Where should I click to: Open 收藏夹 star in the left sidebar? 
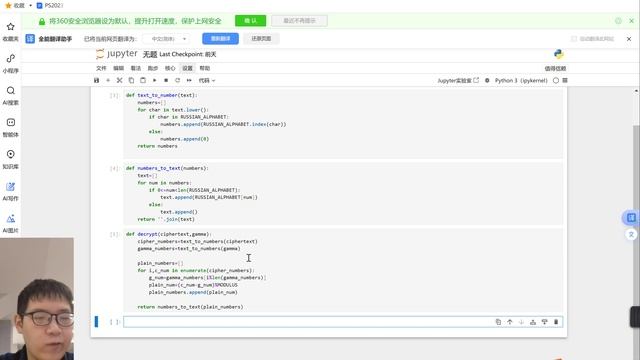click(x=11, y=31)
